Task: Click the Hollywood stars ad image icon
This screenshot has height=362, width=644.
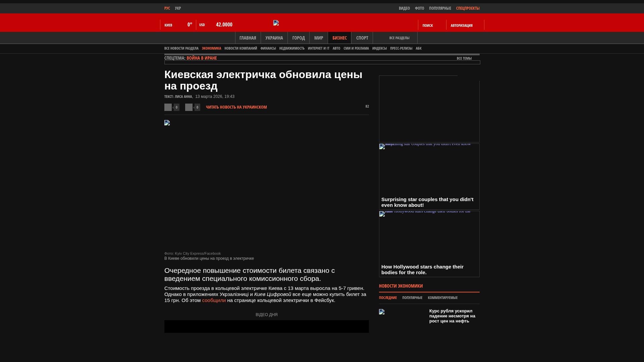Action: (x=382, y=214)
